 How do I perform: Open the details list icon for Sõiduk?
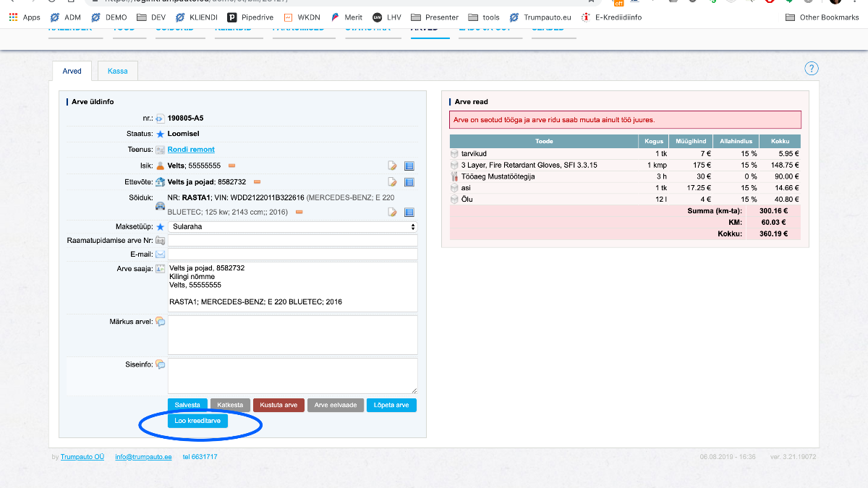point(409,213)
